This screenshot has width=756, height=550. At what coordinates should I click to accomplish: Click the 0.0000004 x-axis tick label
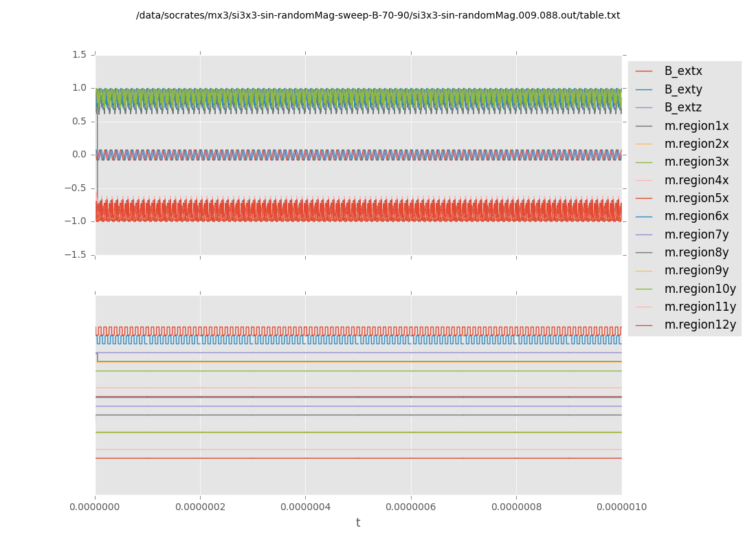305,507
